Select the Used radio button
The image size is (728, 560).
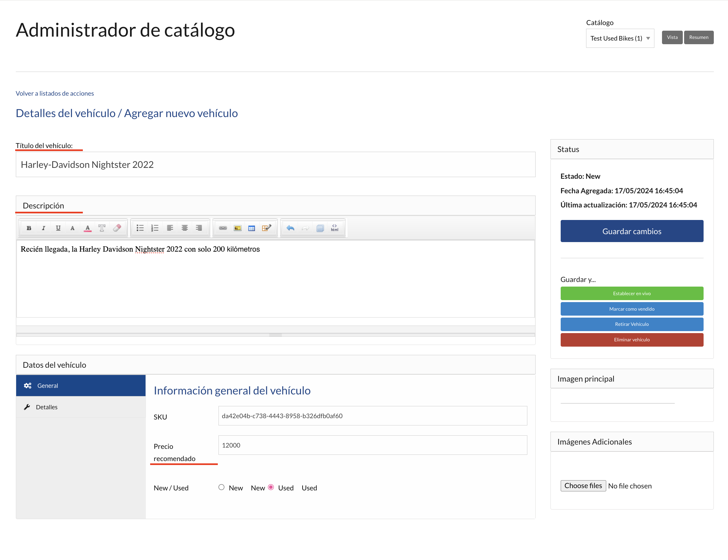coord(271,487)
